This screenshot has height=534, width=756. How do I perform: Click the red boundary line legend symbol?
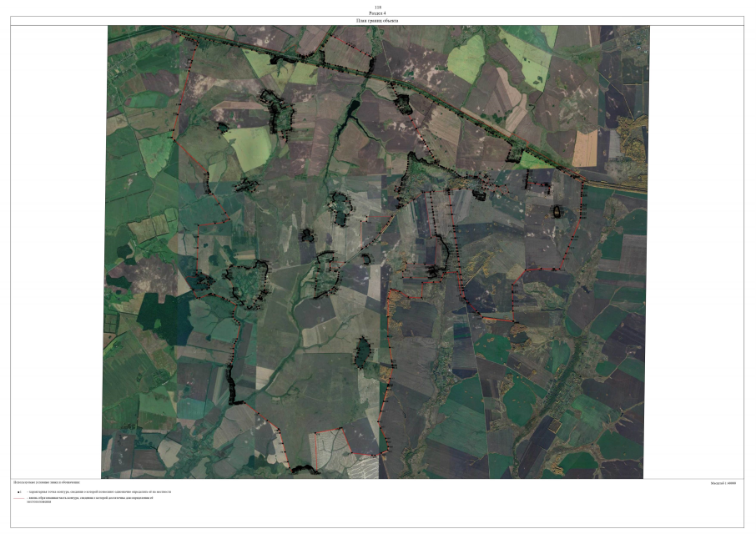18,498
